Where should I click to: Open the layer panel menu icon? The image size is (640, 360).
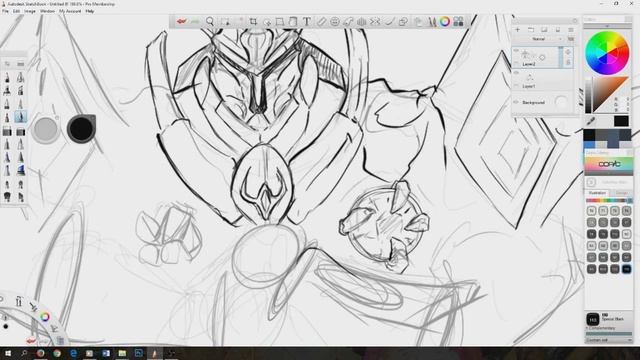tap(571, 30)
